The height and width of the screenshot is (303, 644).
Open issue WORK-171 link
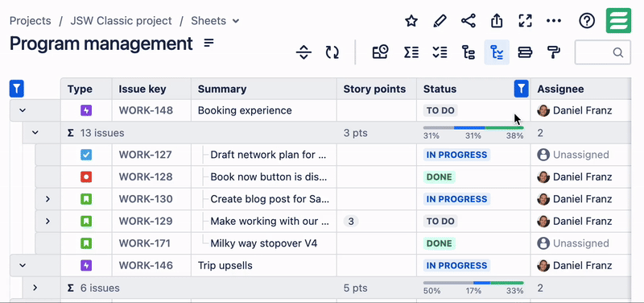[145, 243]
